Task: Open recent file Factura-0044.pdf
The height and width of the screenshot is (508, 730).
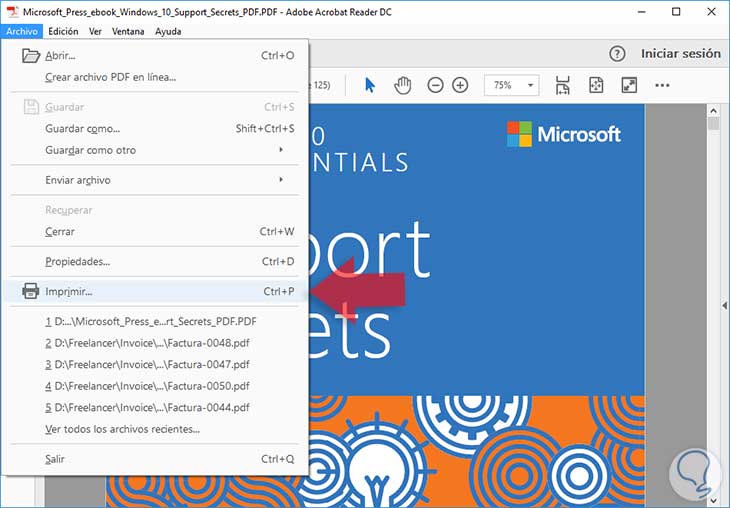Action: [147, 407]
